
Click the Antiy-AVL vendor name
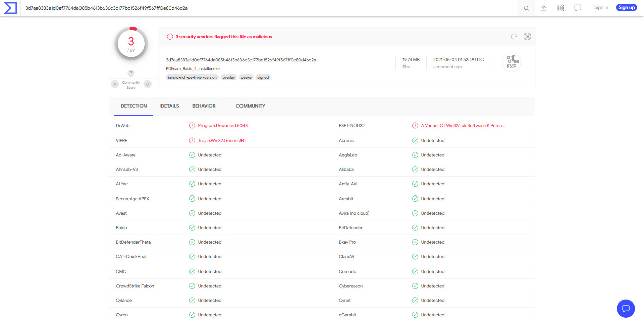click(348, 184)
